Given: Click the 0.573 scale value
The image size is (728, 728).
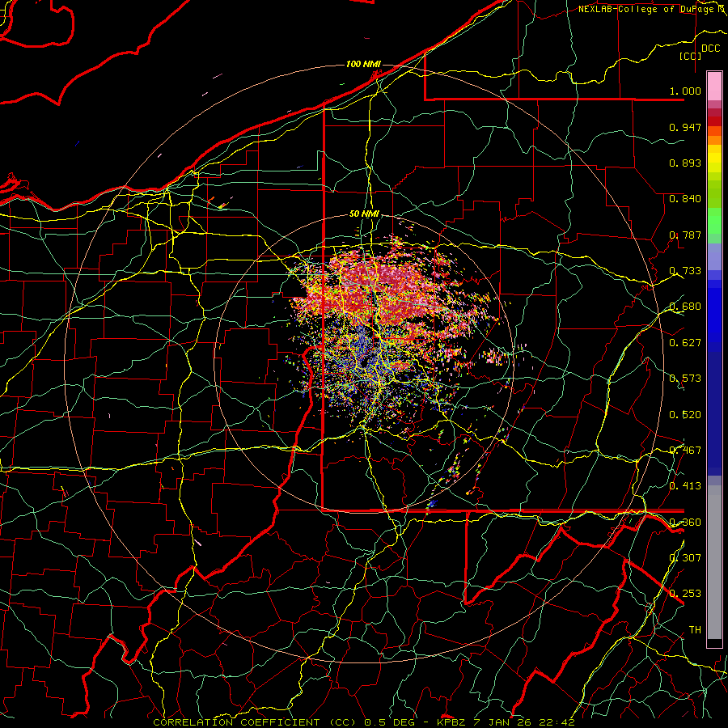Looking at the screenshot, I should click(x=685, y=379).
